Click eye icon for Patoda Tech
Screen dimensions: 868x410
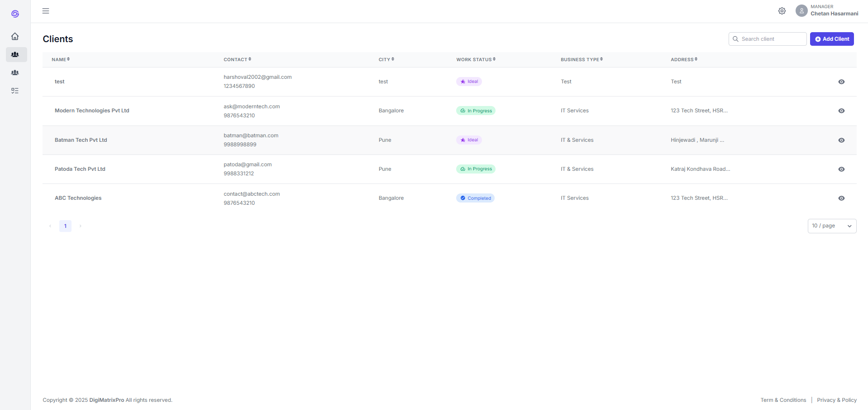[841, 169]
